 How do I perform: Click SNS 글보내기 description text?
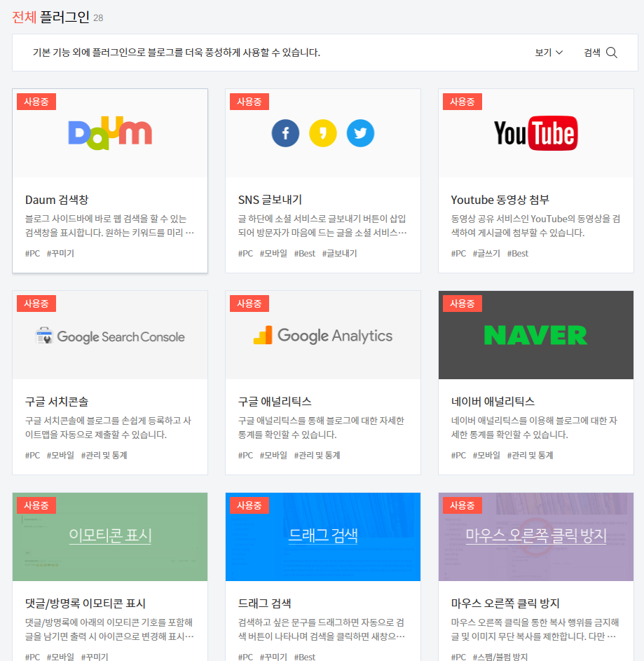click(x=322, y=226)
